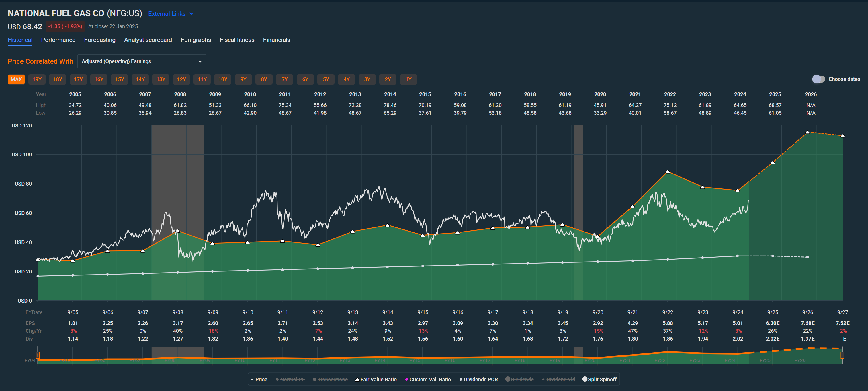
Task: Click the 2014 high value 78.46
Action: point(390,106)
